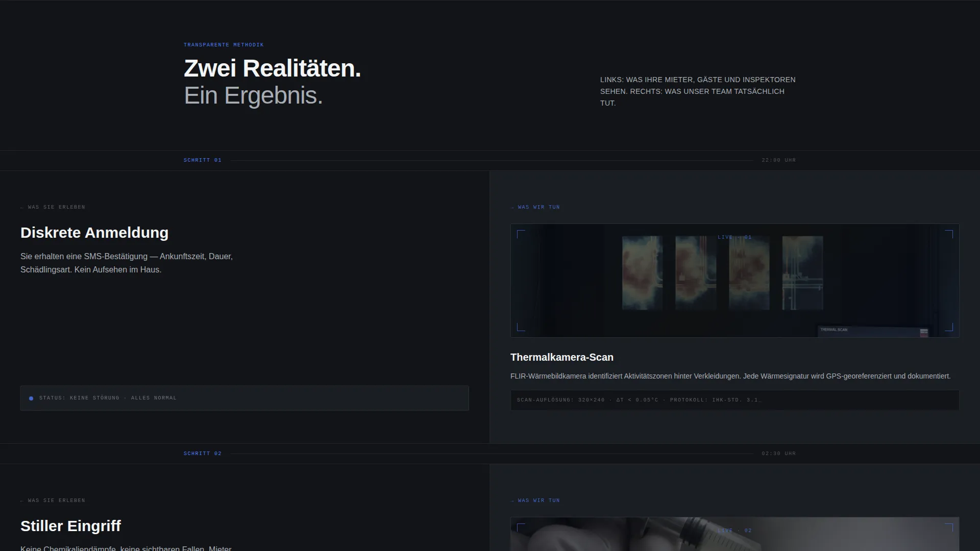Click the paragraph starting "LINKS: WAS IHRE MIETER"
Image resolution: width=980 pixels, height=551 pixels.
pos(698,91)
